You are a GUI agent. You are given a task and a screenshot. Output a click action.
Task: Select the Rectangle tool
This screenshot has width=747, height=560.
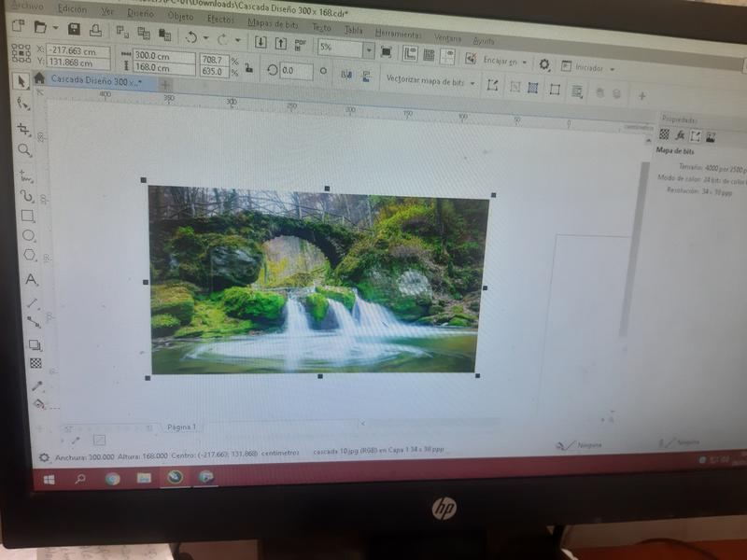[x=27, y=216]
